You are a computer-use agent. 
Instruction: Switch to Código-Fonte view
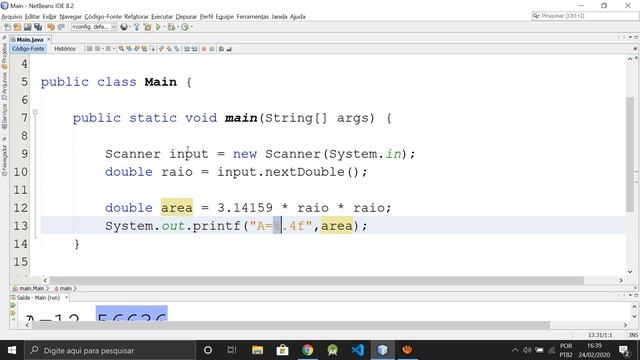pyautogui.click(x=28, y=49)
